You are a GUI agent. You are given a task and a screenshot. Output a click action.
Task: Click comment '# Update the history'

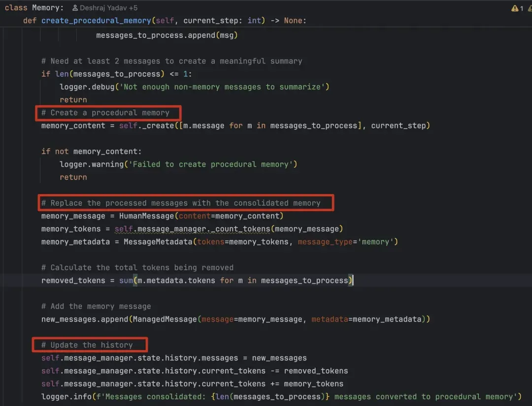point(87,345)
